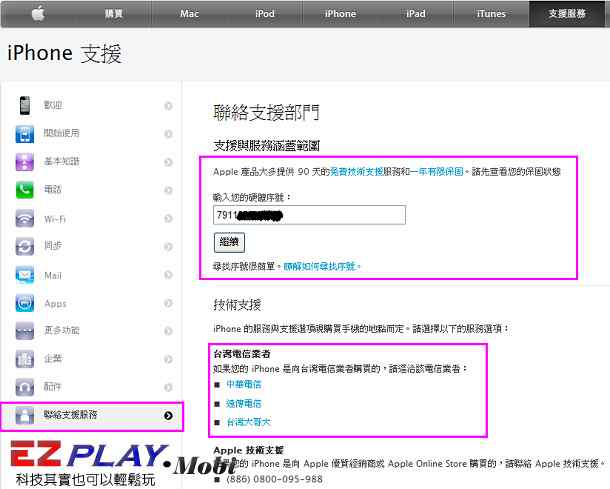The height and width of the screenshot is (489, 610).
Task: Click the 繼續 continue button
Action: [x=229, y=242]
